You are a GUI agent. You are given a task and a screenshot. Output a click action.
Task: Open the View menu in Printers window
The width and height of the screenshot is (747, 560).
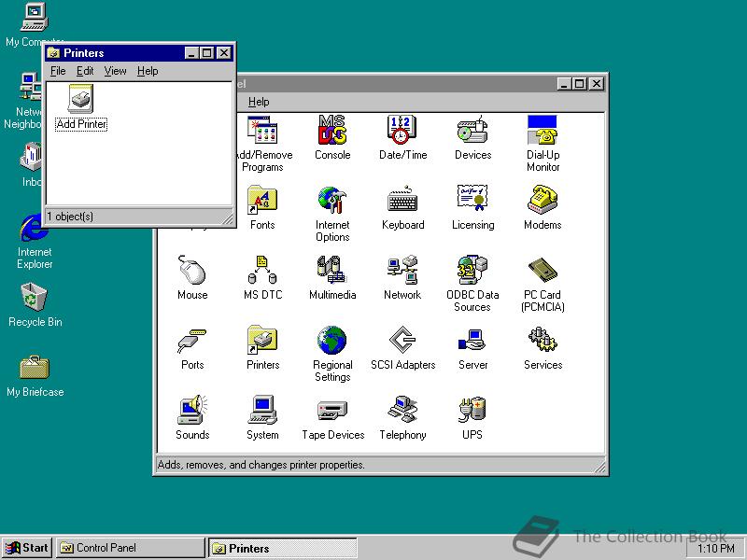click(x=115, y=71)
